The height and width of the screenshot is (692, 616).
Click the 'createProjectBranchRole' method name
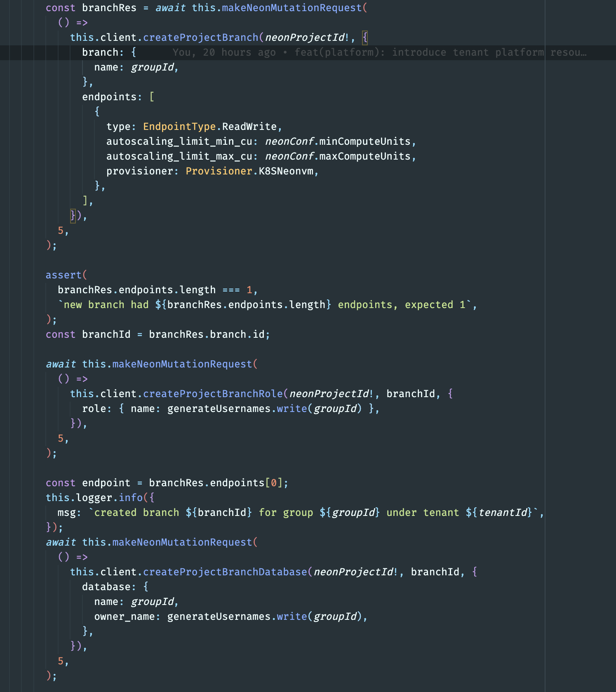click(x=213, y=394)
